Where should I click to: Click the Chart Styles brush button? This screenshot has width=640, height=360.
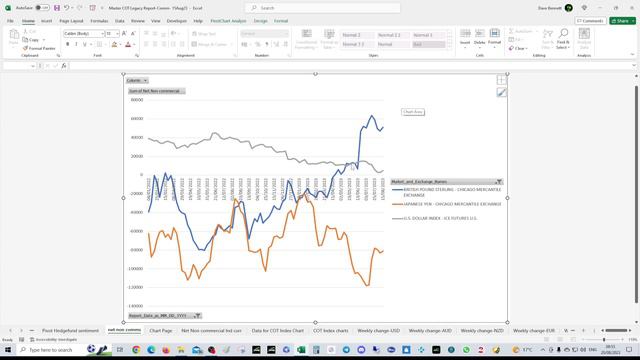coord(502,93)
